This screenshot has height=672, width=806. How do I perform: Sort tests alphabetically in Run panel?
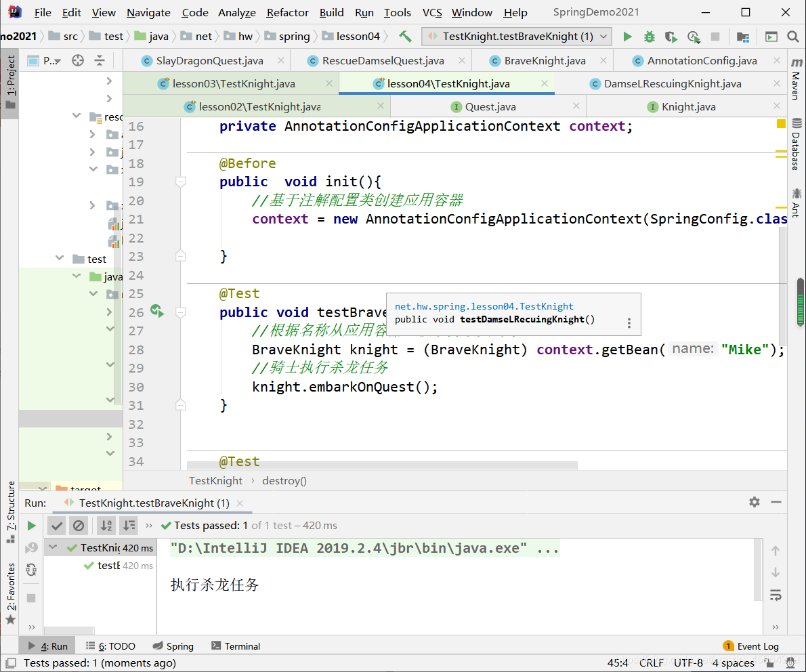point(106,526)
